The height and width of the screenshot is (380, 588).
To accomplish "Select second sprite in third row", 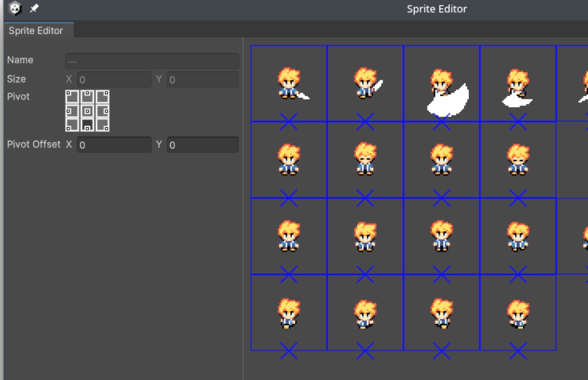I will (x=365, y=236).
